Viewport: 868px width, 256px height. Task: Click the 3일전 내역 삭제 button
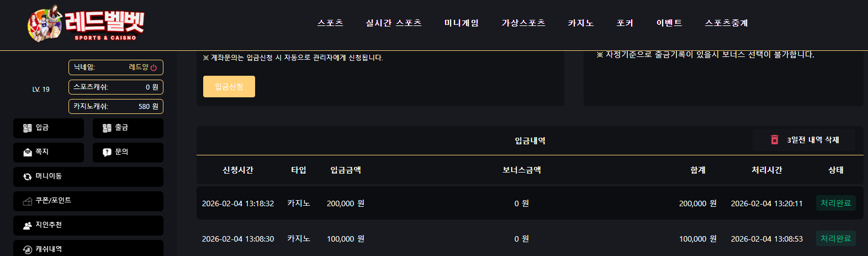[x=803, y=140]
